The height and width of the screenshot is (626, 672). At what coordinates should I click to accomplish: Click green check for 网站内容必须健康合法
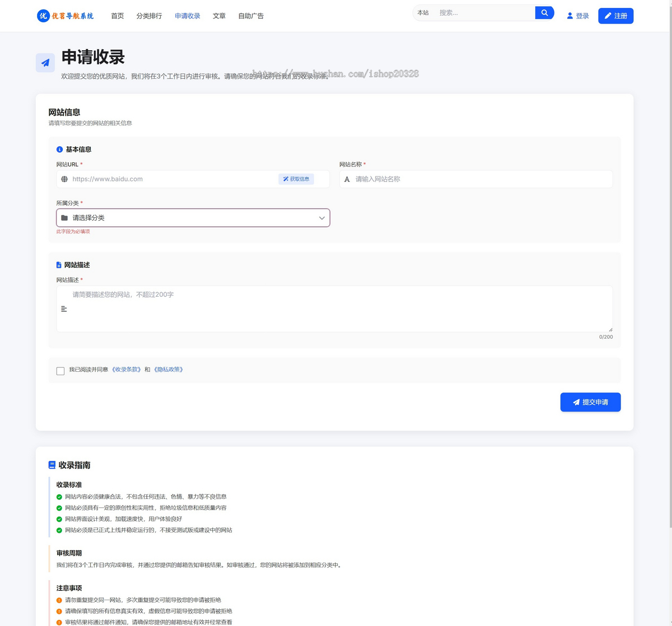tap(59, 497)
